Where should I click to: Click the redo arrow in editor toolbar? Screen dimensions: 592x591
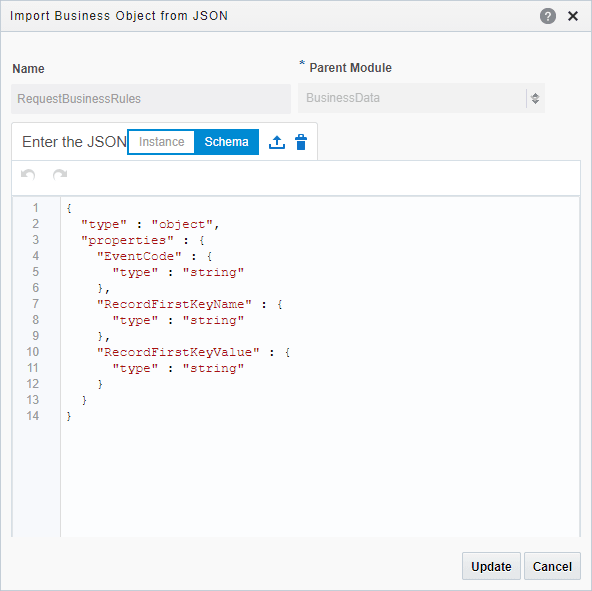pos(60,174)
